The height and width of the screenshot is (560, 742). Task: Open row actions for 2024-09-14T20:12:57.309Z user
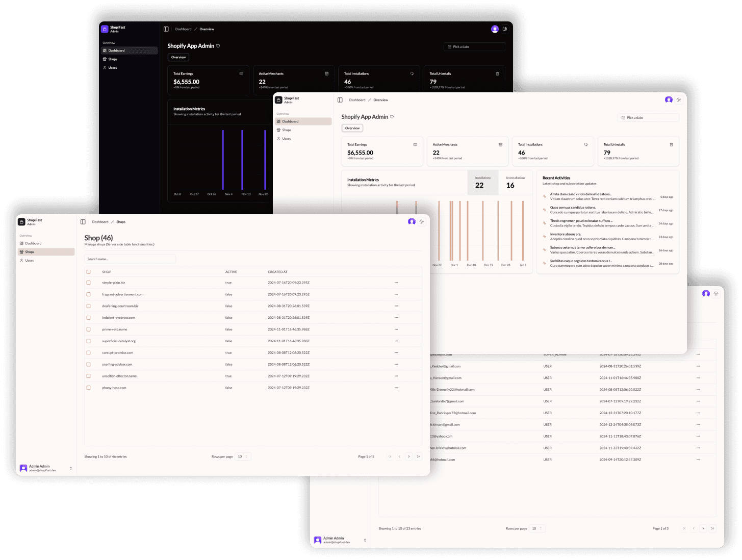pyautogui.click(x=698, y=460)
